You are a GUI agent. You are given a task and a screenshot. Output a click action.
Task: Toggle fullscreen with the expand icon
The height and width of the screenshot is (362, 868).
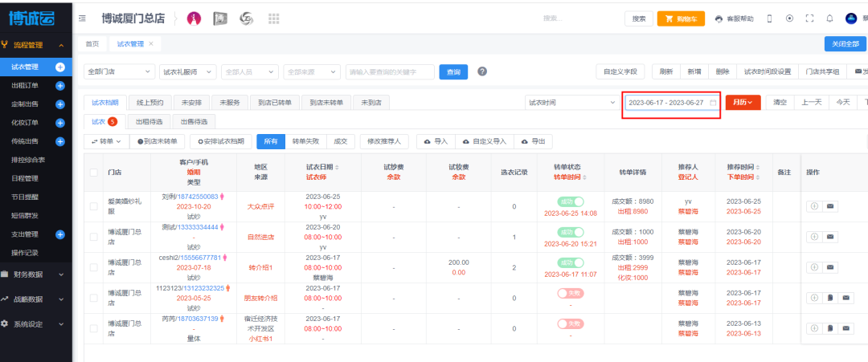(810, 18)
